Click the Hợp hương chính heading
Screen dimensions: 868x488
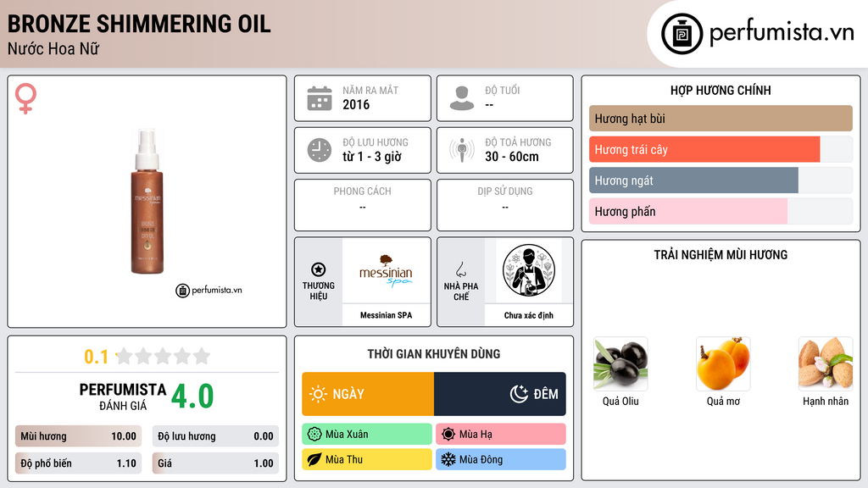pyautogui.click(x=721, y=90)
